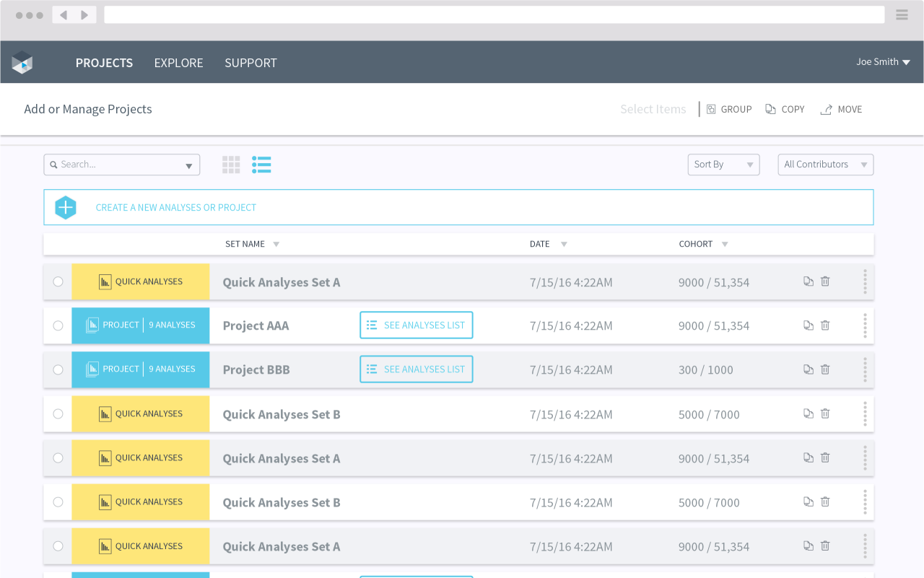Click the app logo in the header
Viewport: 924px width, 578px height.
[22, 63]
